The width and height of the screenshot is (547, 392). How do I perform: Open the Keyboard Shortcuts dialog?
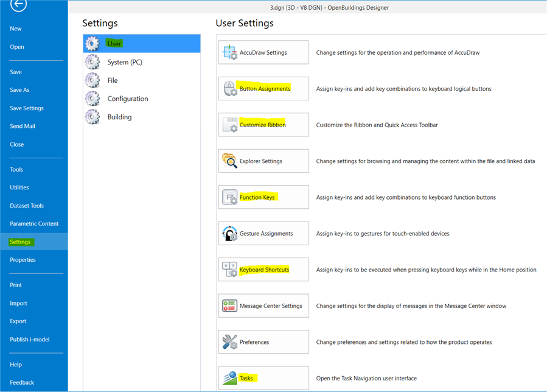click(x=263, y=270)
